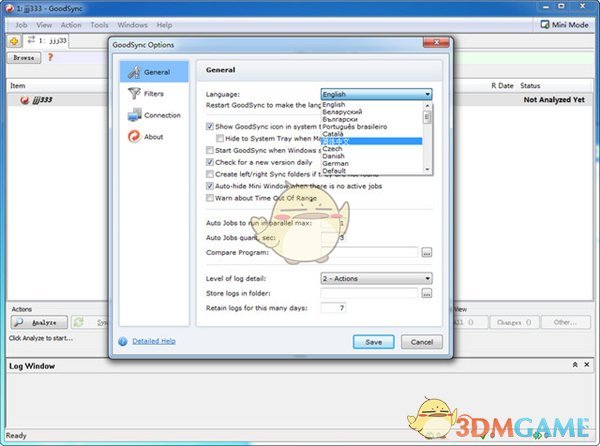Click the Cancel button
This screenshot has width=600, height=446.
[422, 342]
